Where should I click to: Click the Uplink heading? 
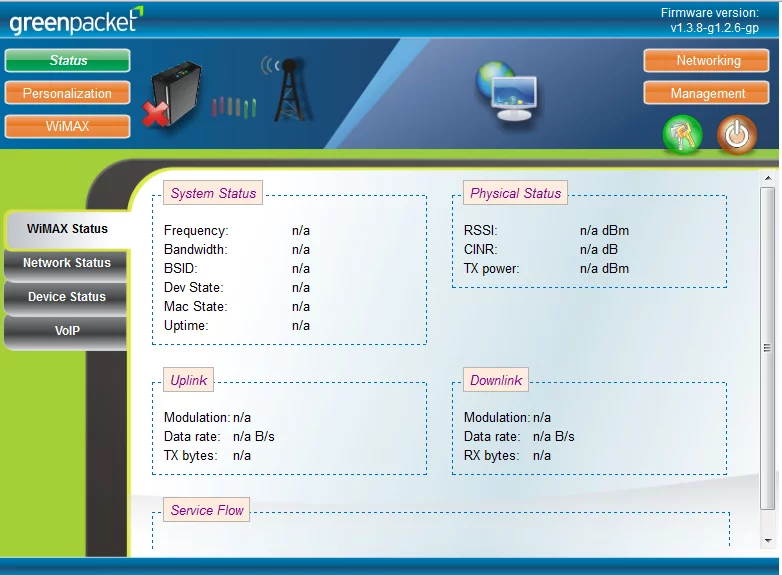click(x=189, y=380)
